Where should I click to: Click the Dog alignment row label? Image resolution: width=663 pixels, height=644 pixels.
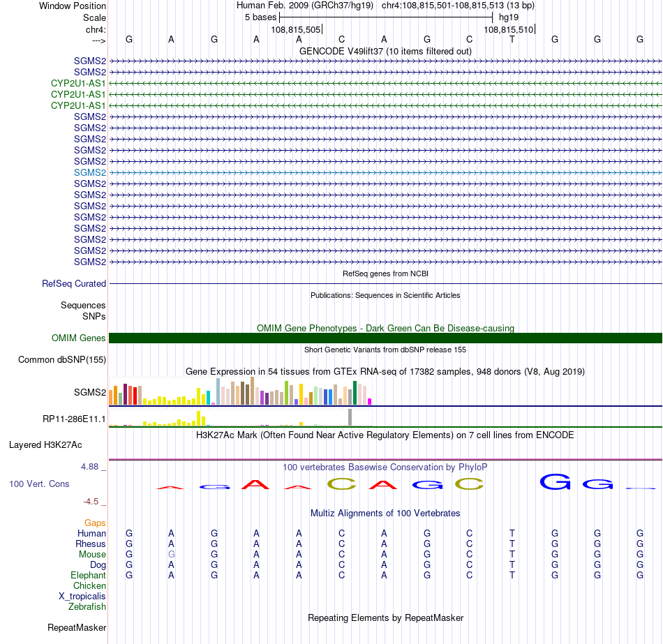98,565
